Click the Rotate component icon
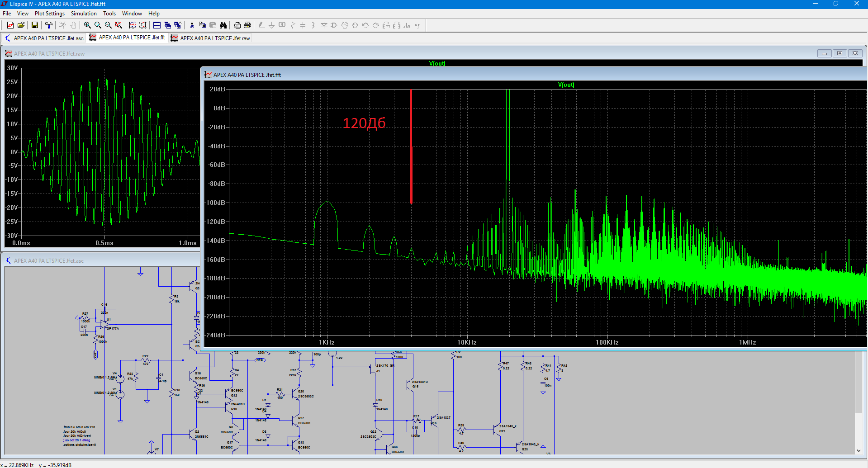This screenshot has height=468, width=868. point(386,25)
